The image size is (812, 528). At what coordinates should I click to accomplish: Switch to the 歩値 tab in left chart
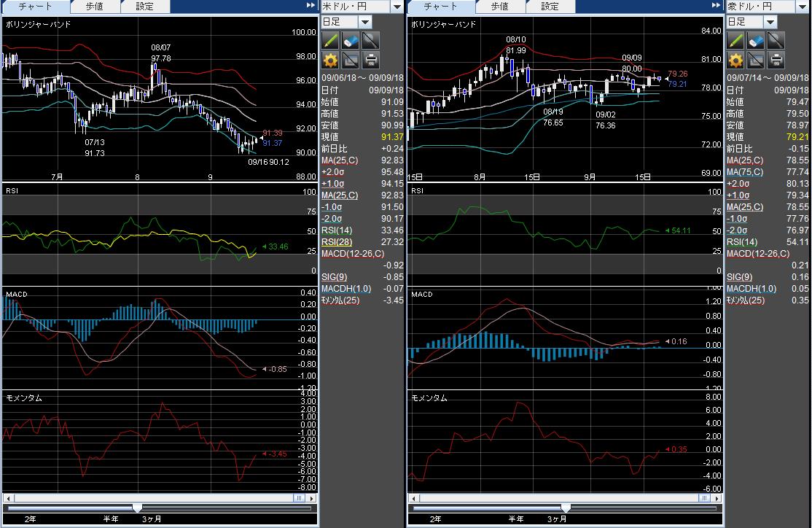94,7
